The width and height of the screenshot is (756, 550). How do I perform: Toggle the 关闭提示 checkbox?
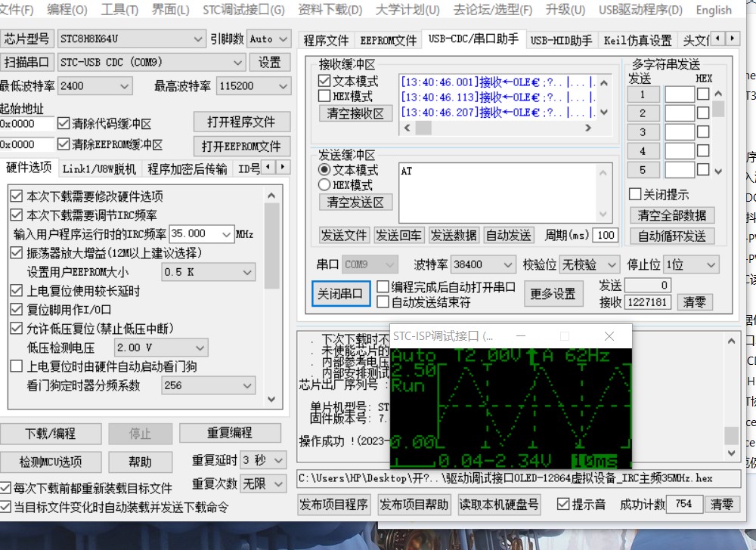coord(636,194)
